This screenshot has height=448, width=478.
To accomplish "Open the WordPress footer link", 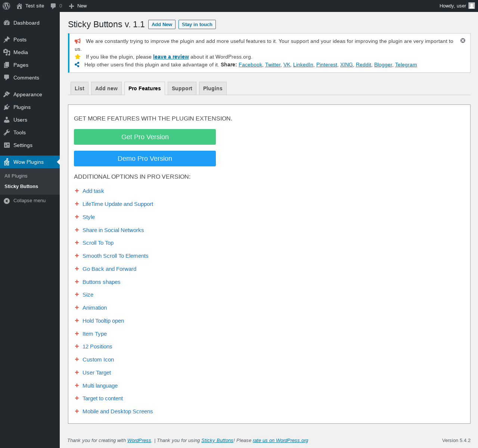I will (x=139, y=441).
